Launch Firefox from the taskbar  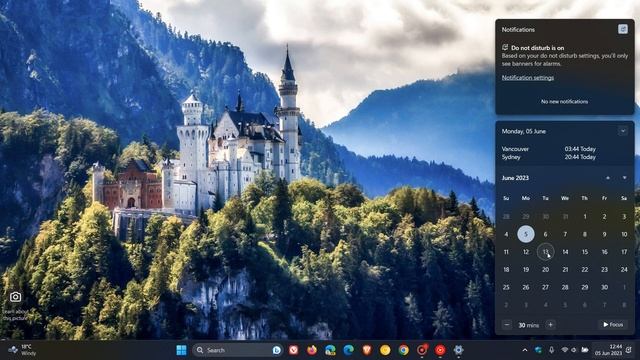coord(312,350)
